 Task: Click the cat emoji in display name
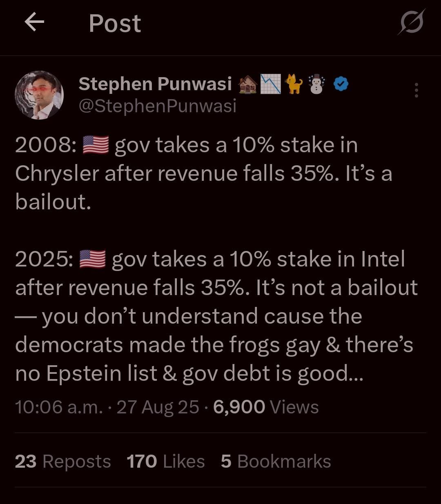tap(293, 84)
